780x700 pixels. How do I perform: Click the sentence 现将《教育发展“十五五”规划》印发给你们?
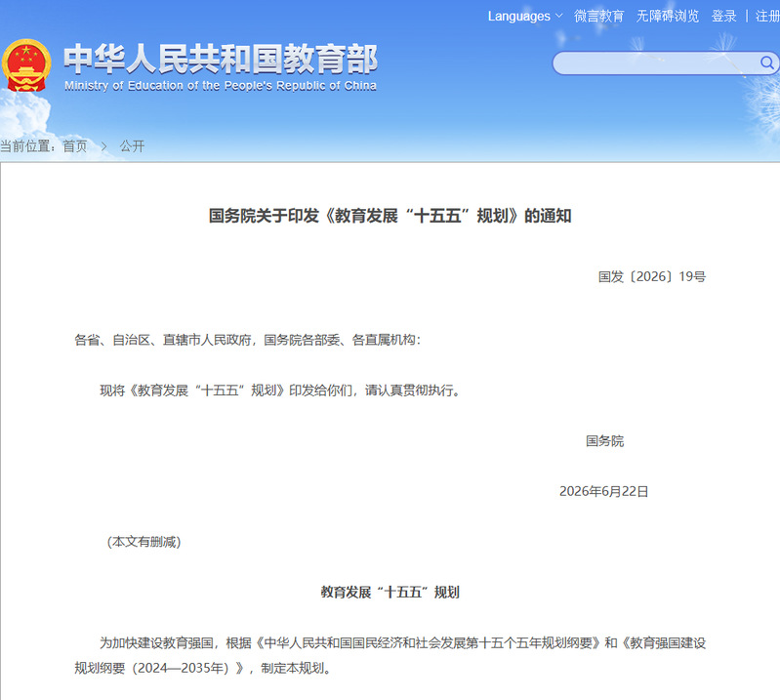pyautogui.click(x=280, y=391)
